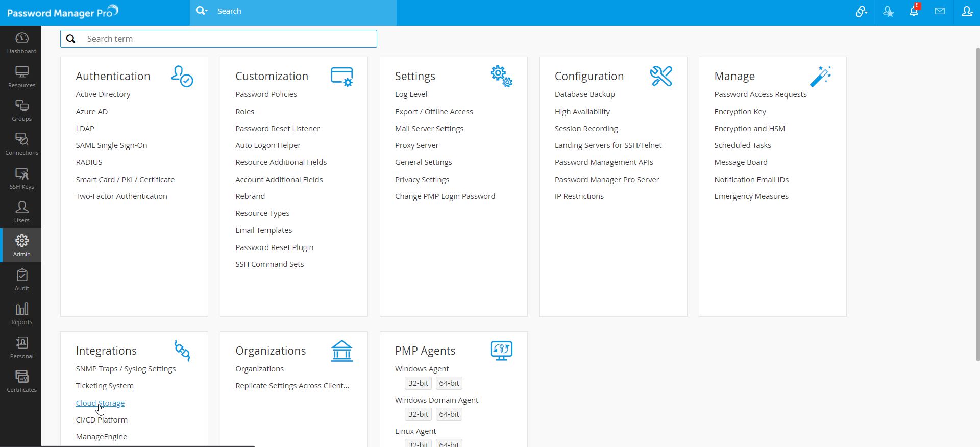980x447 pixels.
Task: Click the vertical page scrollbar
Action: coord(977,204)
